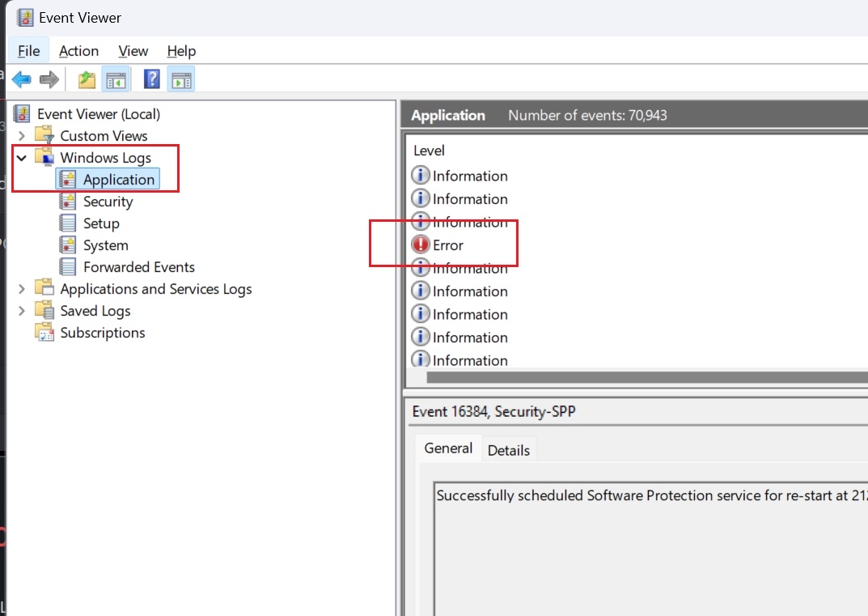Click the System log icon
Screen dimensions: 868x616
[67, 244]
